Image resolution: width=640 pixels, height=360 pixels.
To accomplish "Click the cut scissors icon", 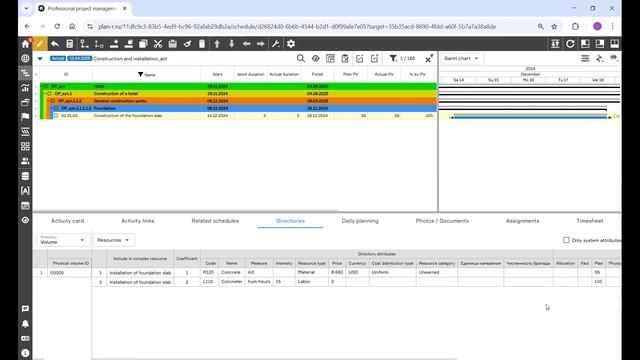I will [158, 44].
